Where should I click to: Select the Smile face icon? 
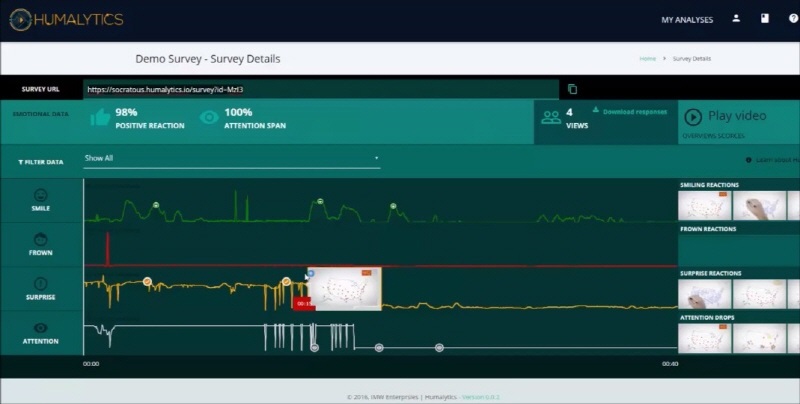40,195
